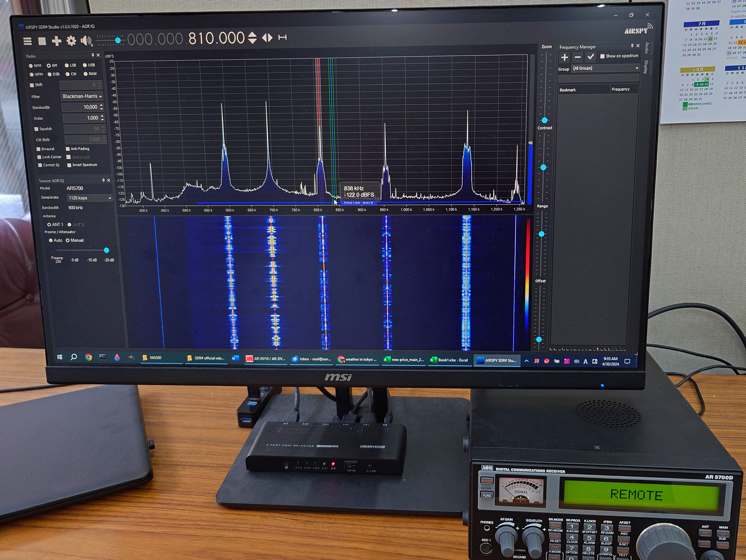Open the Blackman-Harris filter dropdown
The height and width of the screenshot is (560, 746).
[x=82, y=96]
